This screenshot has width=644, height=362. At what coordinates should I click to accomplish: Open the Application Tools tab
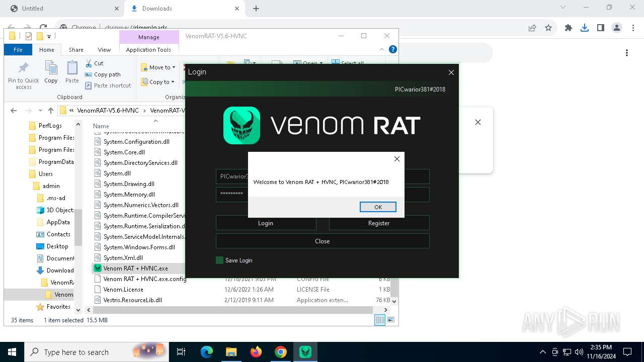coord(148,50)
